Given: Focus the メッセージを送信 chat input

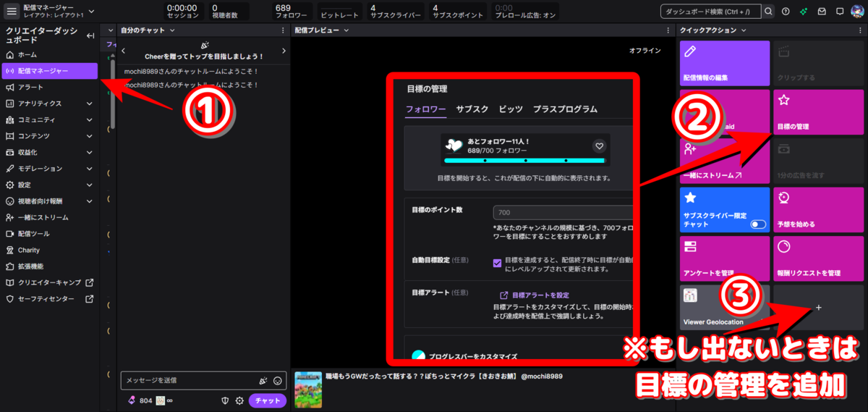Looking at the screenshot, I should point(204,380).
